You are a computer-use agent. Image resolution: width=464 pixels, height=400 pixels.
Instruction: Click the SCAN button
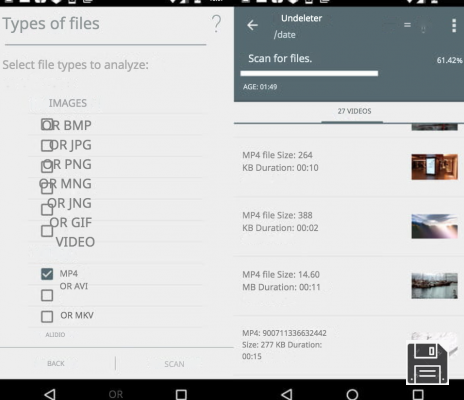(x=174, y=364)
